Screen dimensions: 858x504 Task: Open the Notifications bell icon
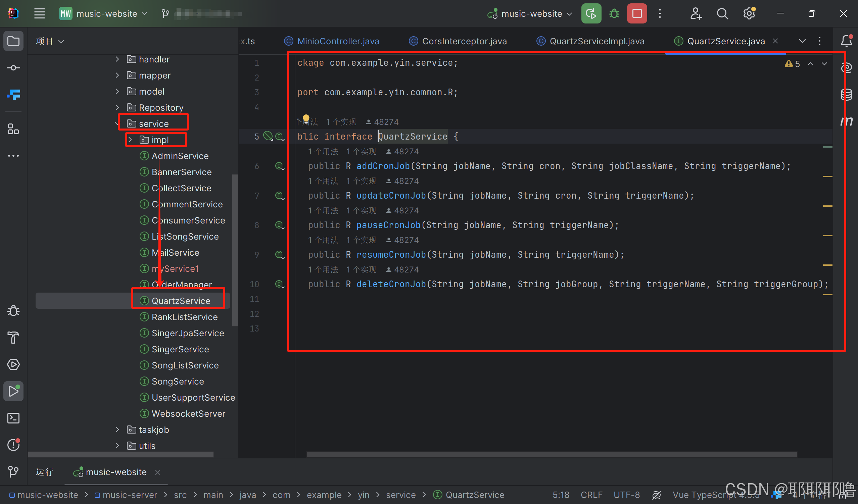coord(847,41)
